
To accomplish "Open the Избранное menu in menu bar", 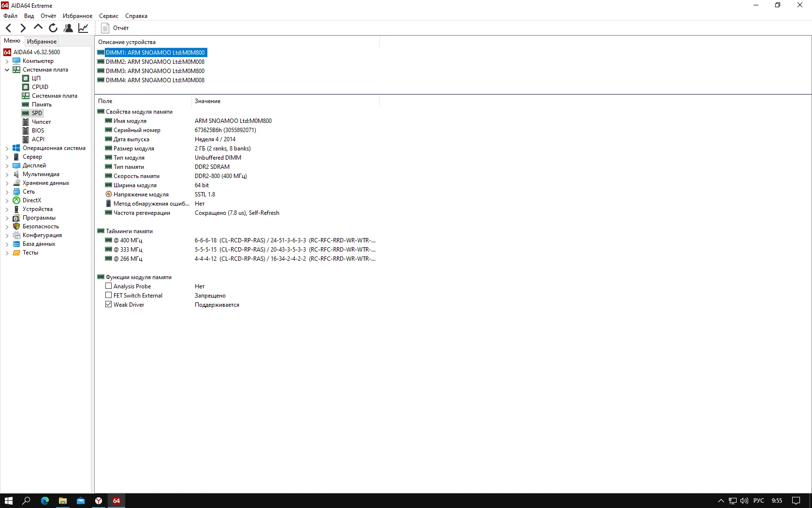I will 77,16.
